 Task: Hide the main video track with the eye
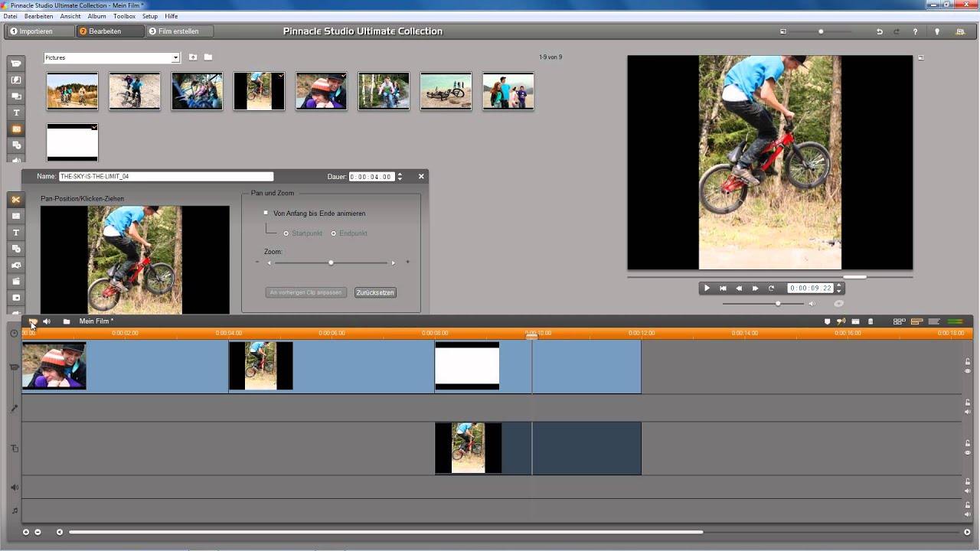point(968,371)
